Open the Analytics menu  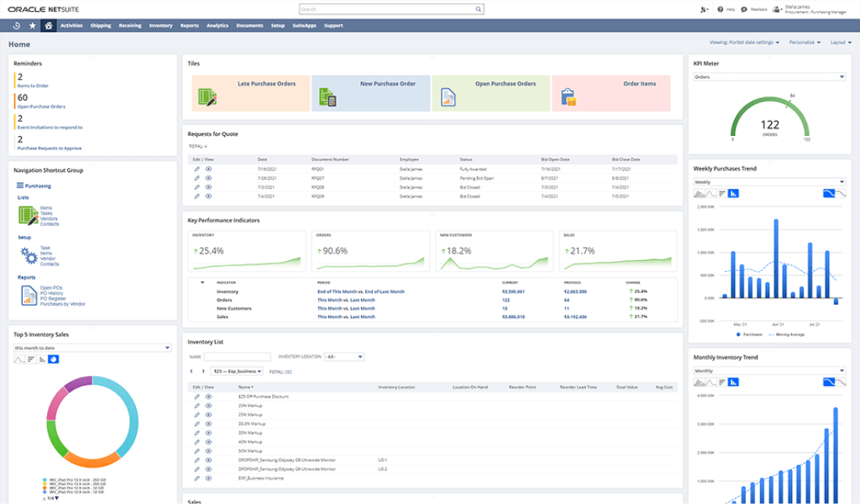pyautogui.click(x=217, y=26)
